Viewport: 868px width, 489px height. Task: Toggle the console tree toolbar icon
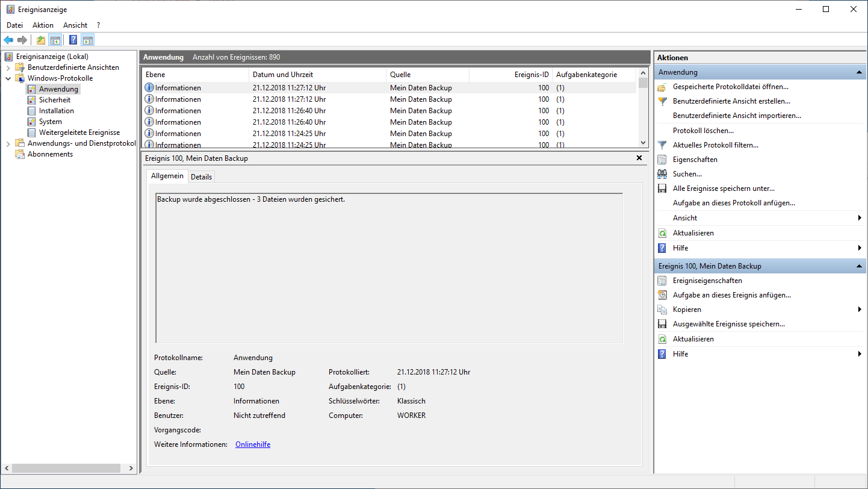(x=55, y=40)
